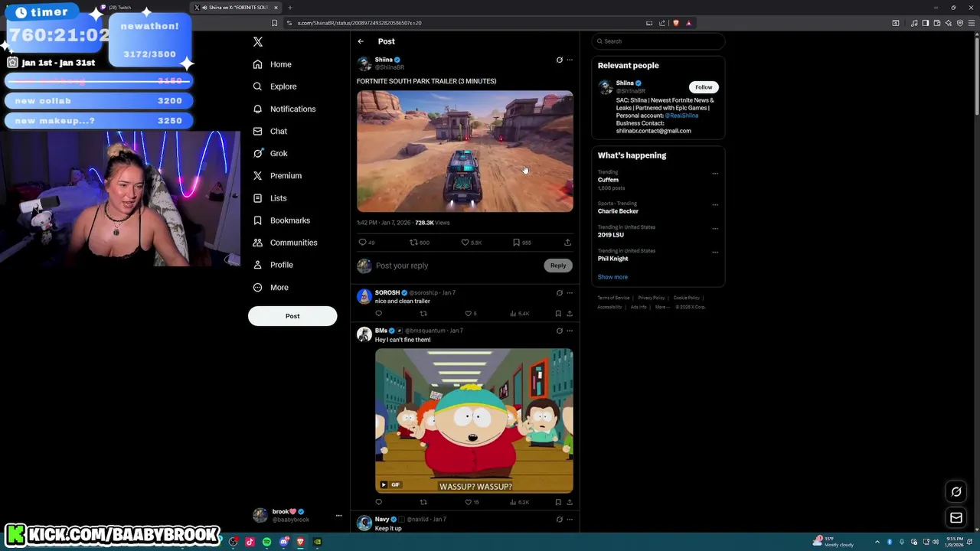Viewport: 980px width, 551px height.
Task: Open more options on Shiina's post
Action: point(569,60)
